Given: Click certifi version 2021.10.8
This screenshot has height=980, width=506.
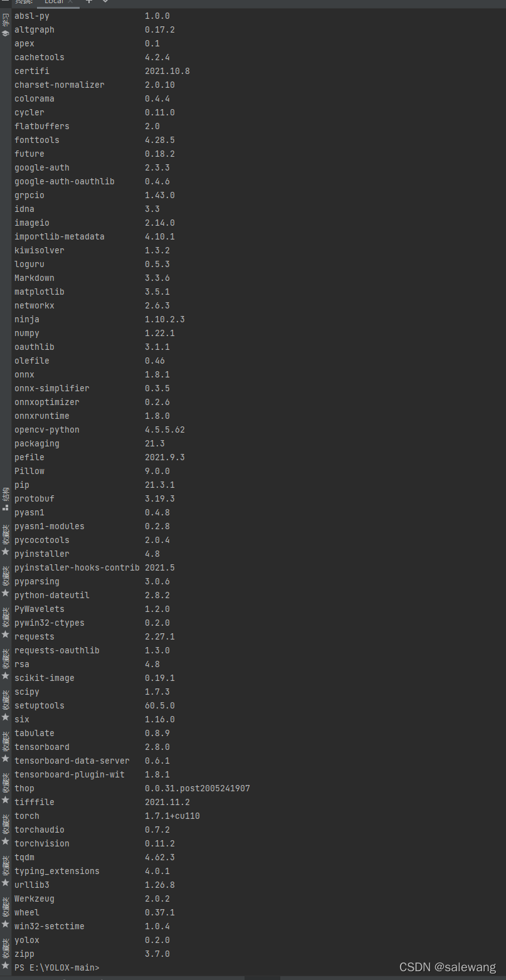Looking at the screenshot, I should click(167, 71).
